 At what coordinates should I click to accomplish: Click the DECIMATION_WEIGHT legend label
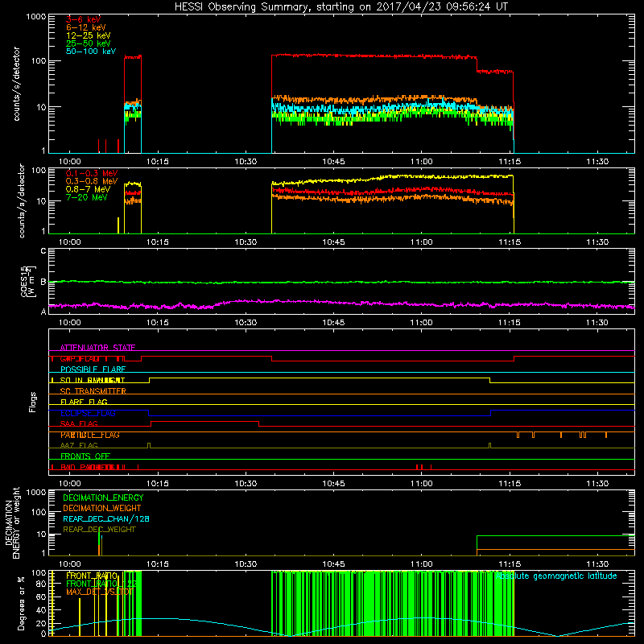coord(102,508)
